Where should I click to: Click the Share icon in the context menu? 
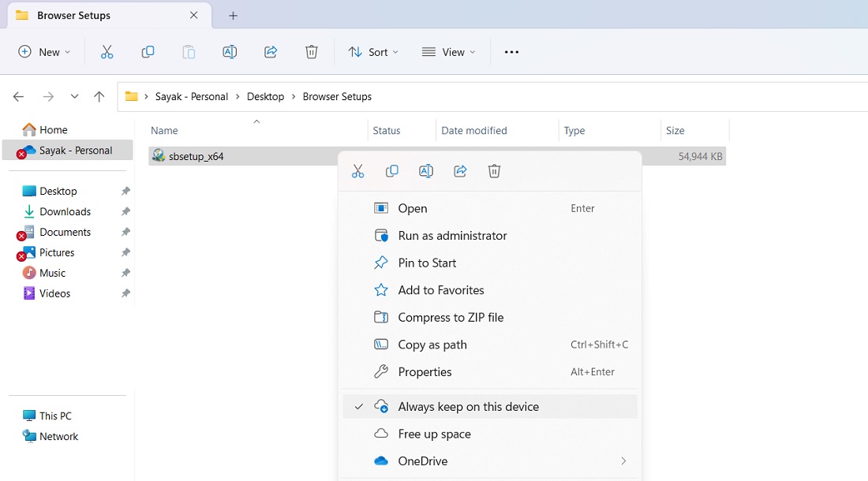pyautogui.click(x=460, y=171)
